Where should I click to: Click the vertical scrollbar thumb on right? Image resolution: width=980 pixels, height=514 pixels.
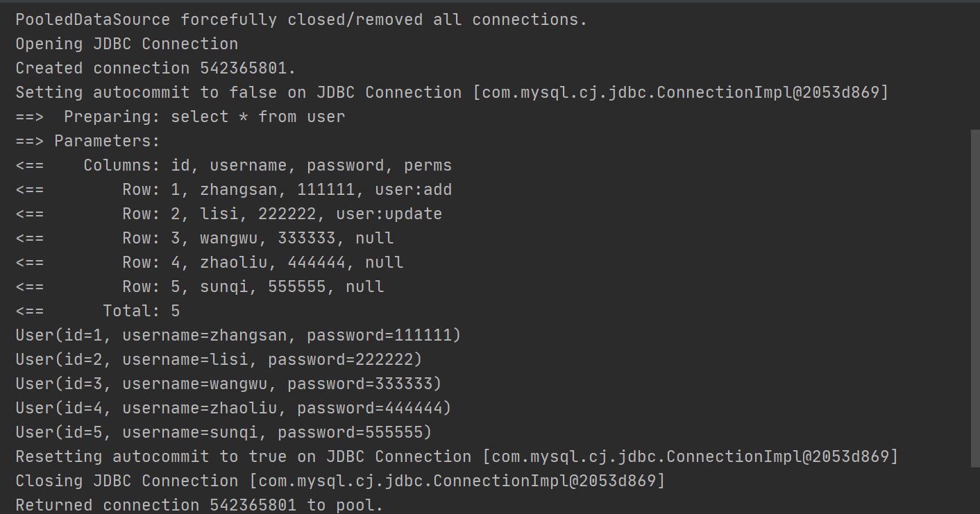click(x=975, y=298)
